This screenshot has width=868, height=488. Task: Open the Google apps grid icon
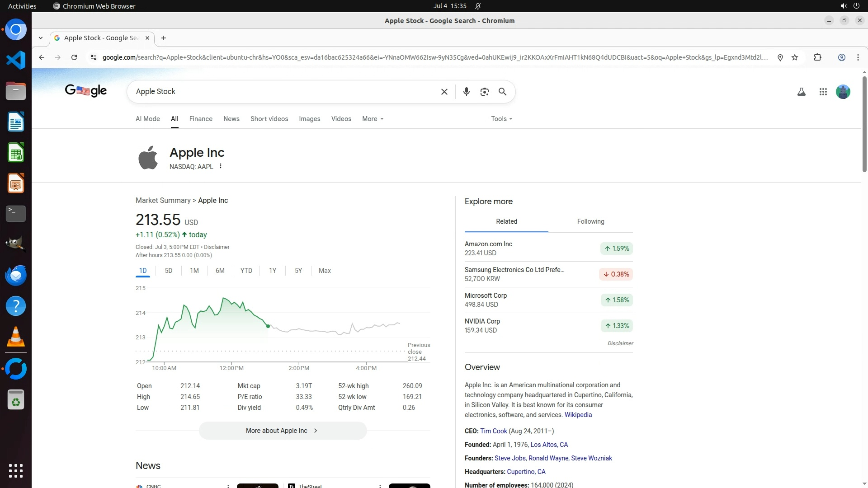823,92
